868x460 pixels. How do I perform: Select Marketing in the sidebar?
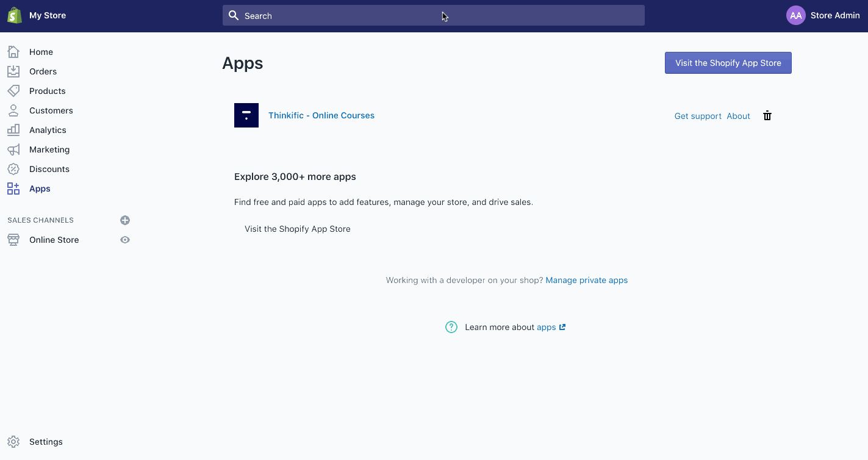pos(49,149)
